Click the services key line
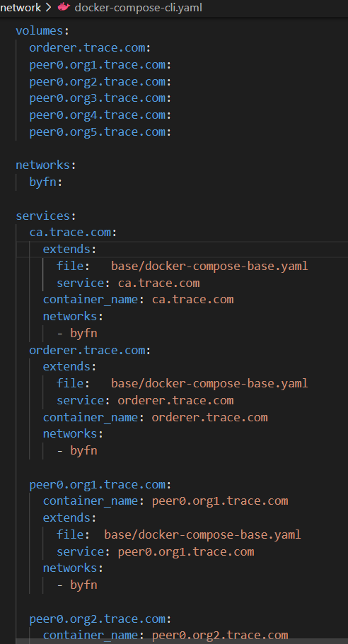This screenshot has width=348, height=644. (42, 216)
